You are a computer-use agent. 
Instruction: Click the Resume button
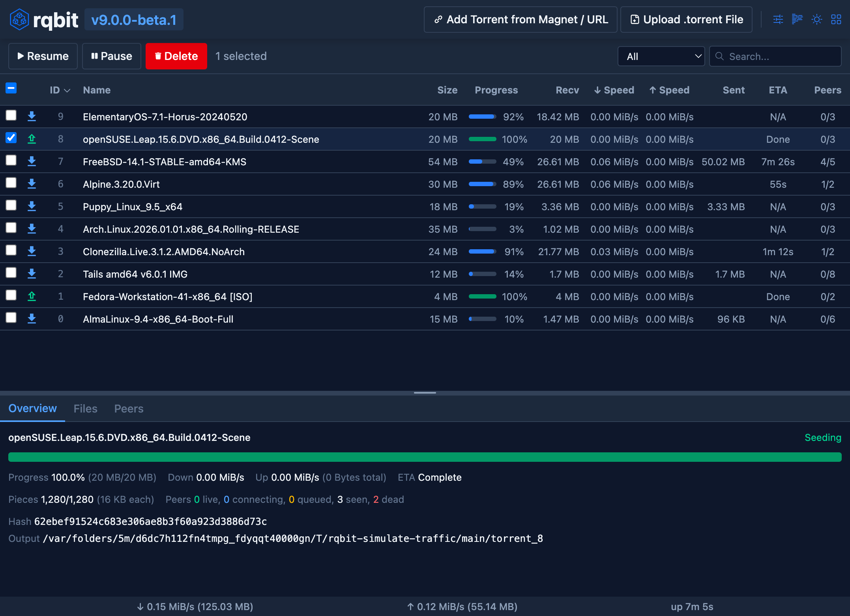coord(43,56)
